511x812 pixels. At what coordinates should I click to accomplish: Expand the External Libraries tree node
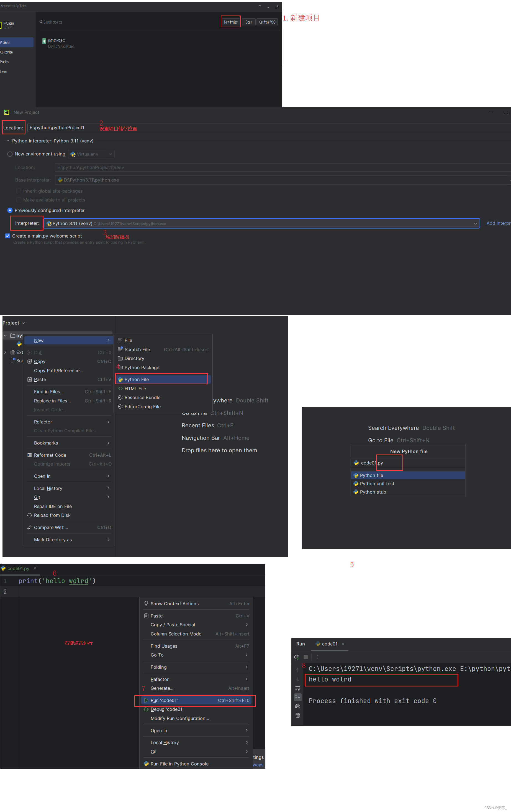(5, 352)
